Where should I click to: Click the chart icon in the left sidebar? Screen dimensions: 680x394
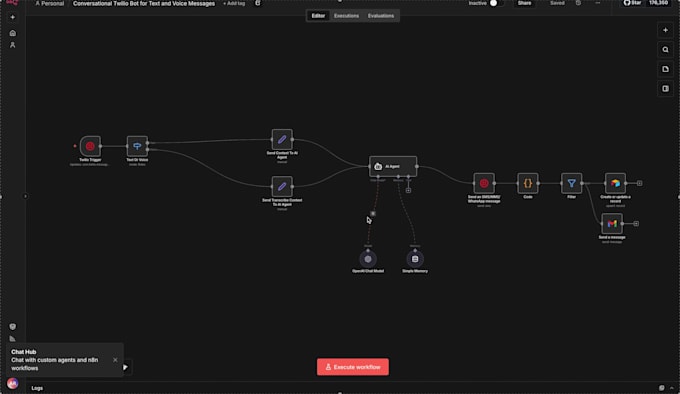(x=13, y=339)
